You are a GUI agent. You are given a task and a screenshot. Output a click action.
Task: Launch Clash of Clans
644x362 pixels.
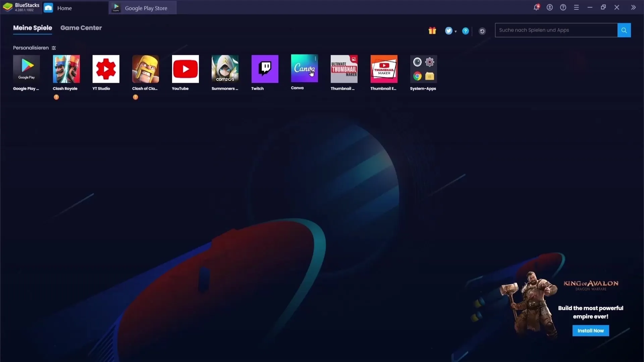tap(146, 69)
